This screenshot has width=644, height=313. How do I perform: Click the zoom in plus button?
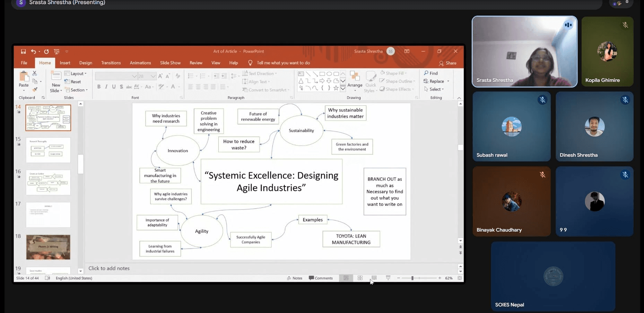(440, 278)
